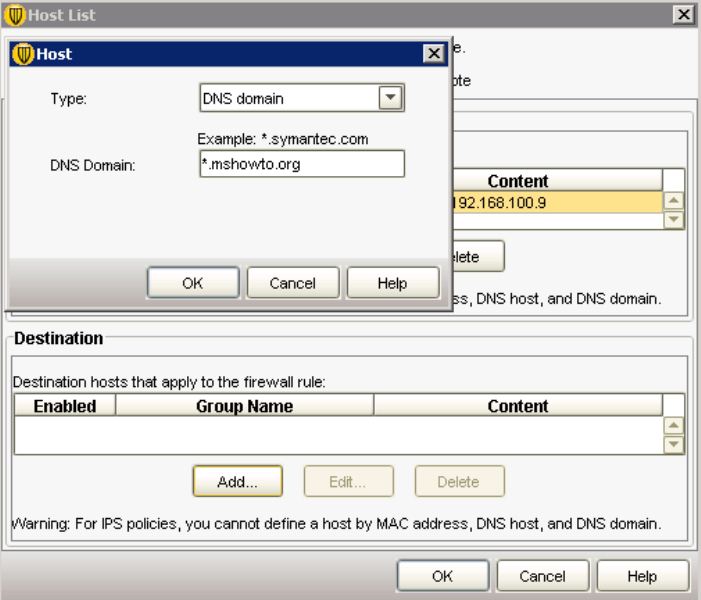Click the 'Example: *.symantec.com' text

pyautogui.click(x=283, y=139)
